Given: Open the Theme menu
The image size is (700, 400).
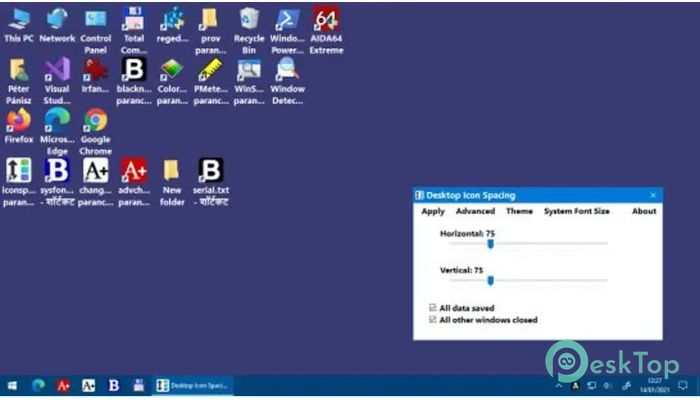Looking at the screenshot, I should click(x=519, y=211).
